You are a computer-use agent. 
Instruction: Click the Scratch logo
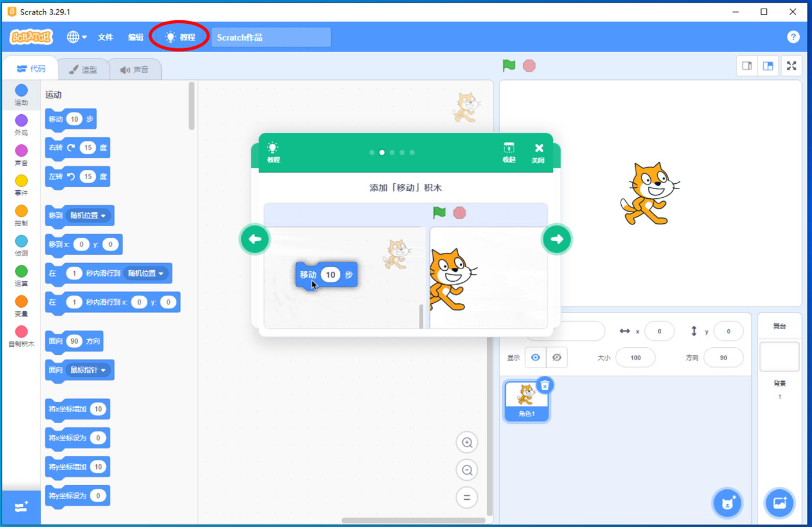coord(31,37)
